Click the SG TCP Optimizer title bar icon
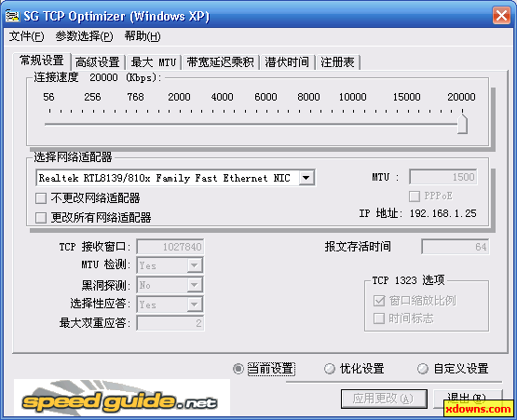The height and width of the screenshot is (420, 517). (x=12, y=16)
